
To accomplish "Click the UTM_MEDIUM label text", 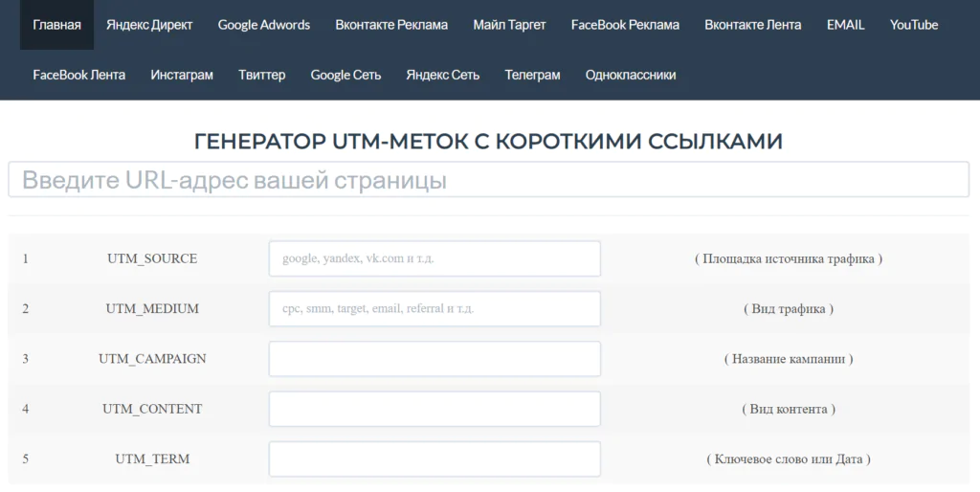I will pyautogui.click(x=152, y=309).
